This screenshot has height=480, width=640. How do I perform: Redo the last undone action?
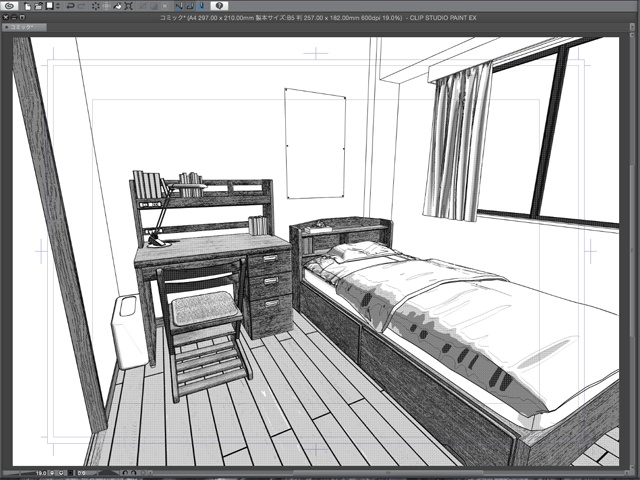click(x=82, y=6)
